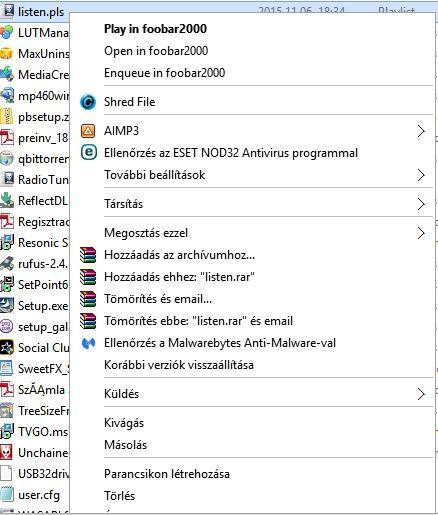438x515 pixels.
Task: Click the LUTMana file icon
Action: point(7,33)
